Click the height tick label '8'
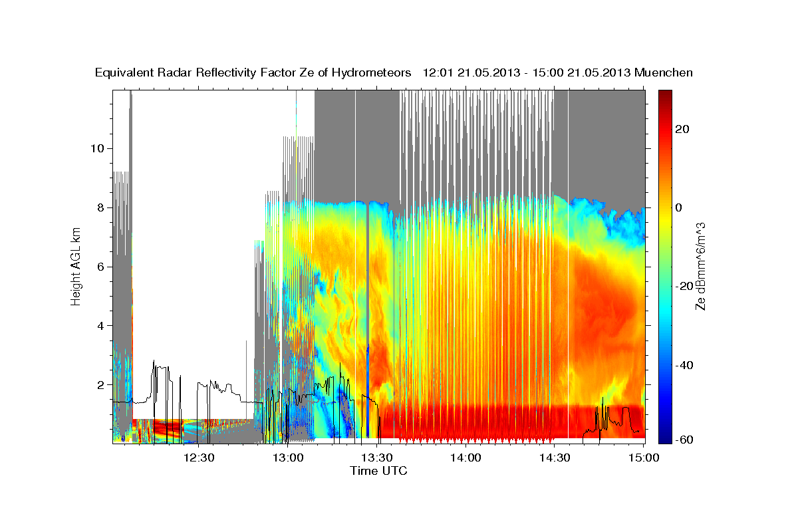This screenshot has height=532, width=798. tap(100, 207)
